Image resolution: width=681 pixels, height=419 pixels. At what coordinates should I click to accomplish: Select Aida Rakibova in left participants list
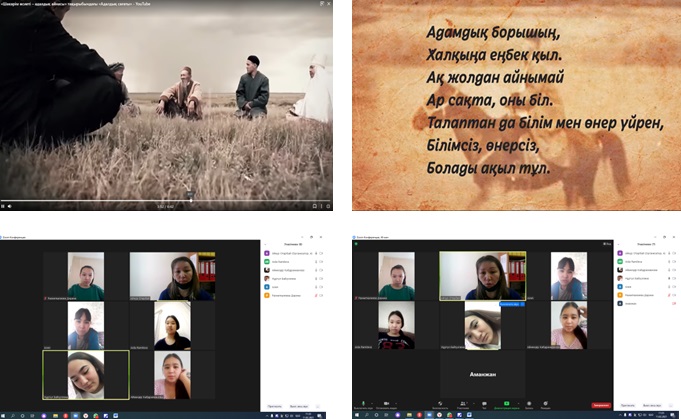pos(294,261)
